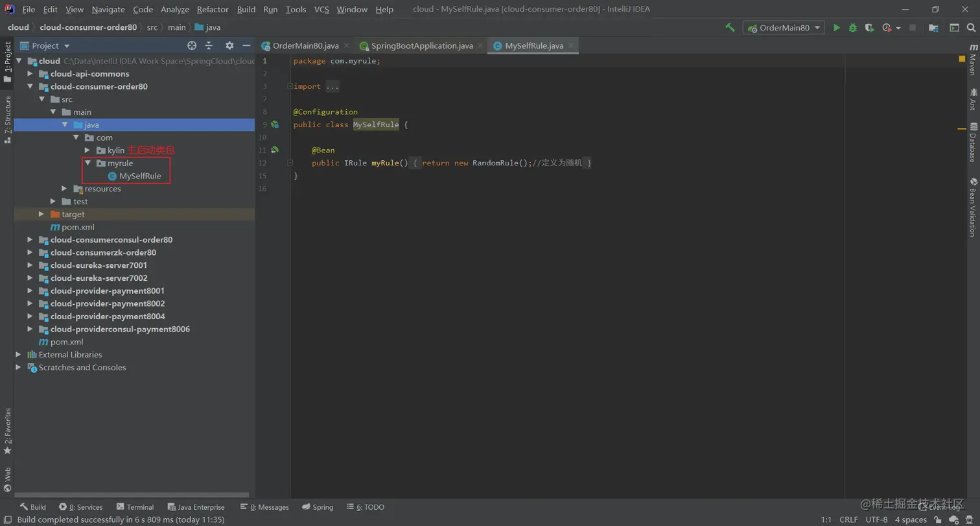Click the cloud settings icon in status bar

coord(954,520)
